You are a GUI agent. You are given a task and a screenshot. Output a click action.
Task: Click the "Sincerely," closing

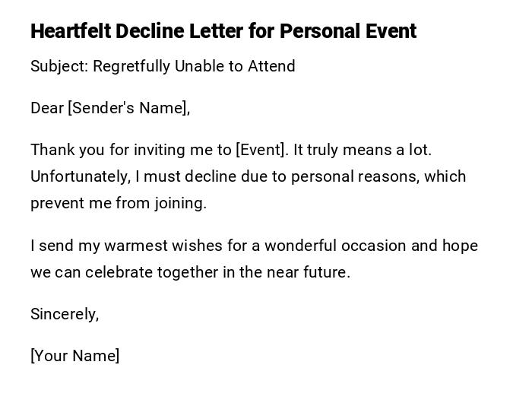65,314
